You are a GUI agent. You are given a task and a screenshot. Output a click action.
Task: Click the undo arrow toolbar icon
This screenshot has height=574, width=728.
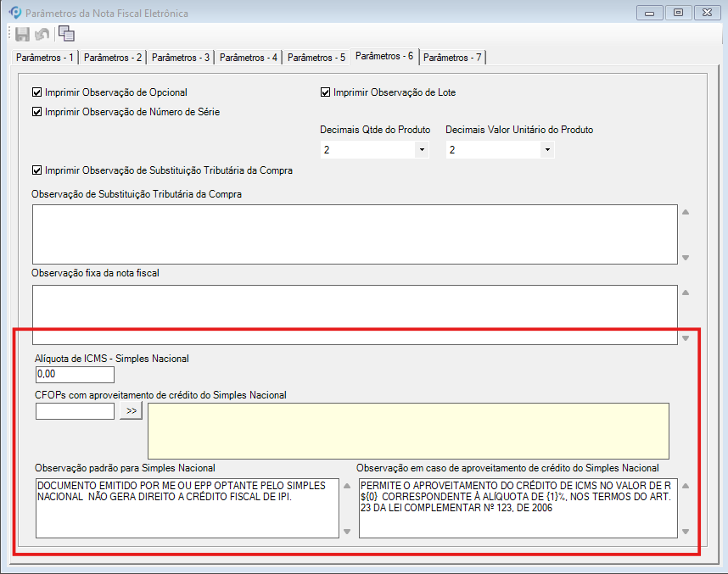[x=42, y=34]
